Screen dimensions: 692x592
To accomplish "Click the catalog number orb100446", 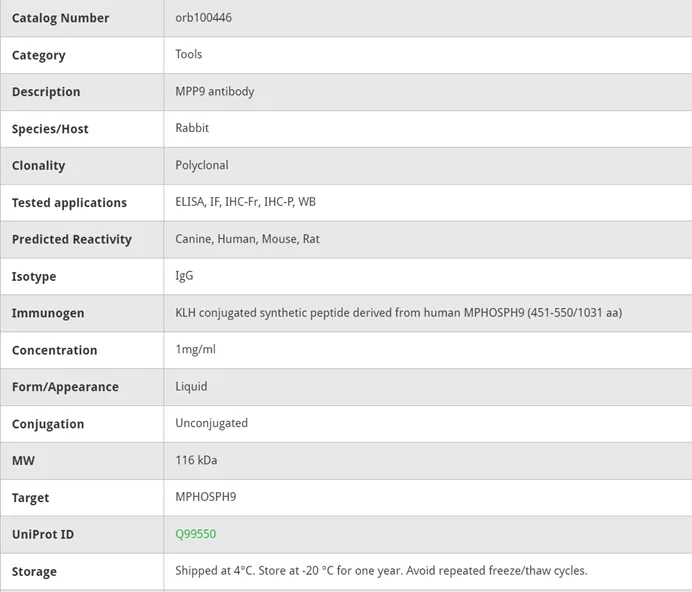I will (x=203, y=18).
